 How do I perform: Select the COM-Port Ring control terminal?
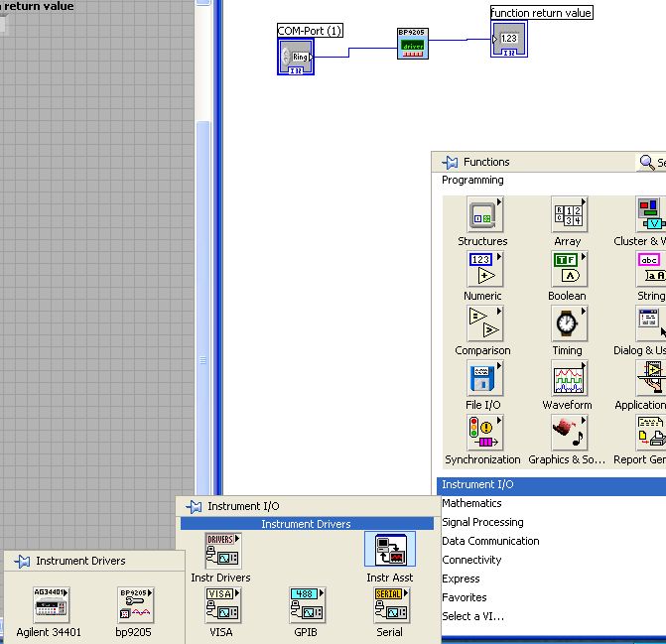point(296,57)
